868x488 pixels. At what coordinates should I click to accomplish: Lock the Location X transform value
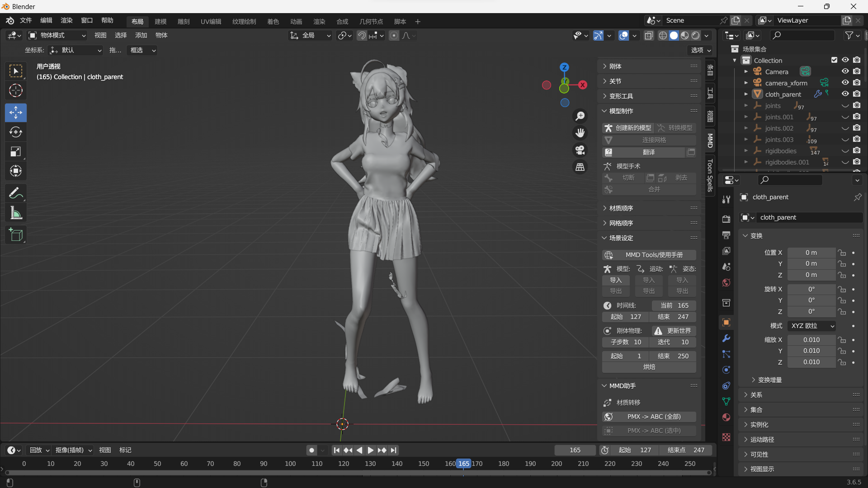[841, 253]
